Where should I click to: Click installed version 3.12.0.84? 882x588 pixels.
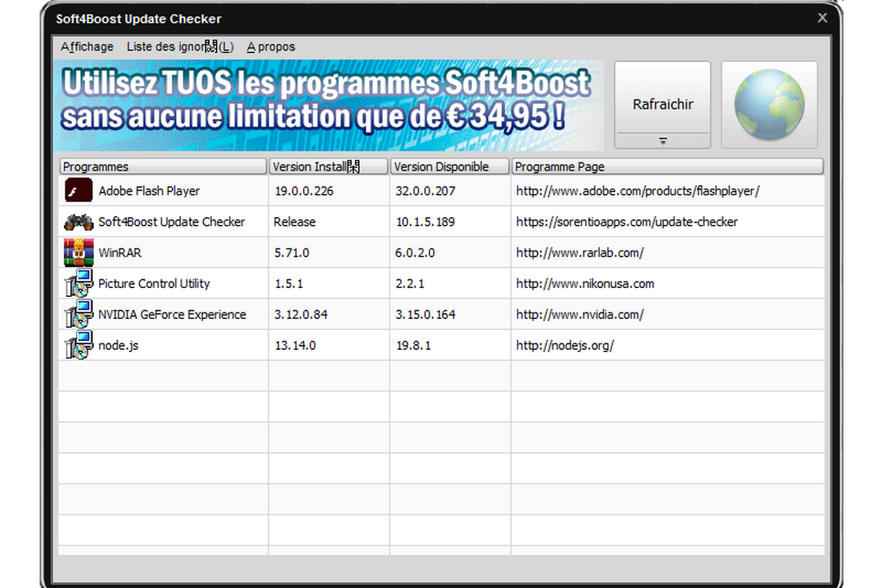click(301, 315)
